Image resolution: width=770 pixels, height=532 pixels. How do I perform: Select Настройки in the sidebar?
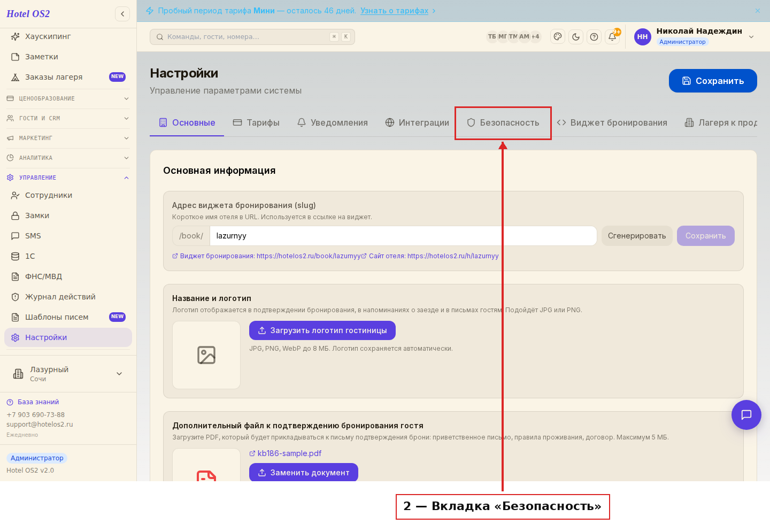click(68, 337)
